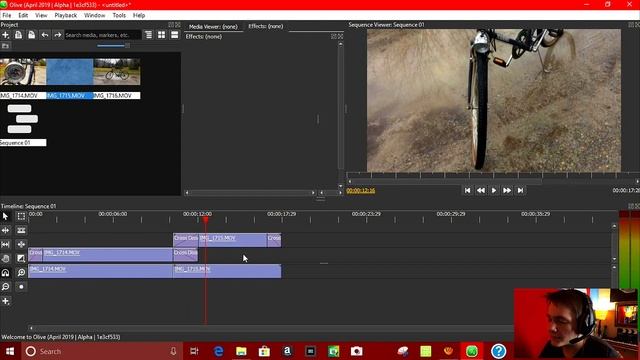Click the Windows taskbar Search box
Image resolution: width=640 pixels, height=360 pixels.
point(102,351)
